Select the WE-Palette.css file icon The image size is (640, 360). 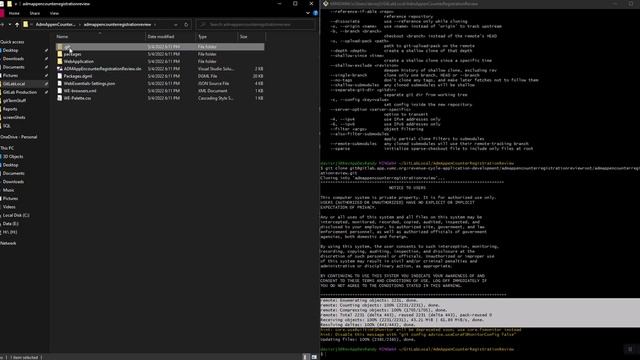(60, 98)
